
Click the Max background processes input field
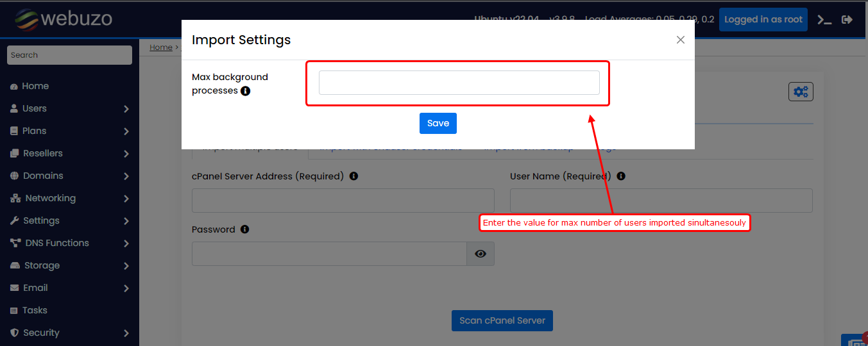click(459, 83)
